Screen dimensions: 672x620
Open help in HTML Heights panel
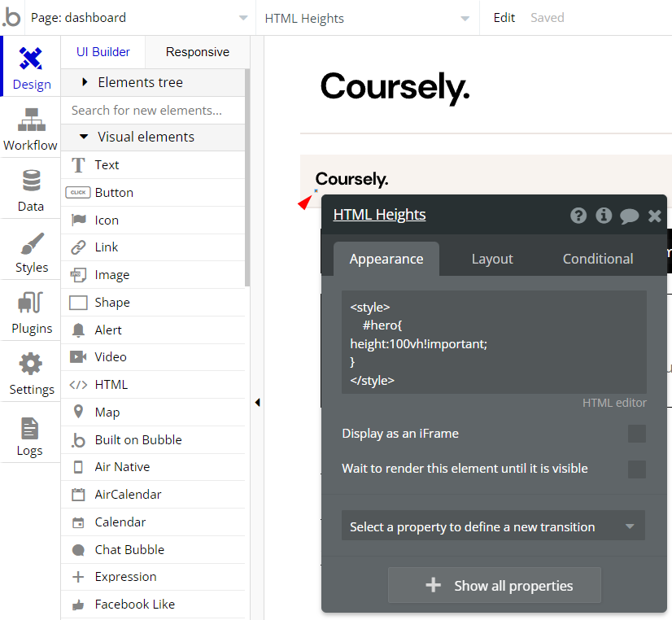578,215
